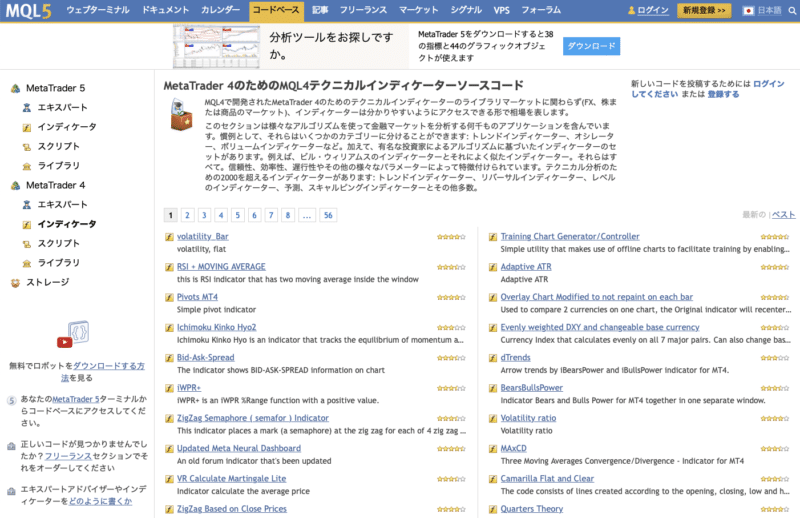Click the Japan flag language icon

748,11
